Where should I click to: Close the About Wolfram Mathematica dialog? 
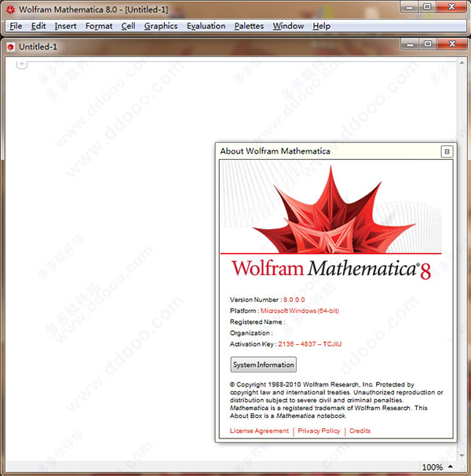point(447,151)
